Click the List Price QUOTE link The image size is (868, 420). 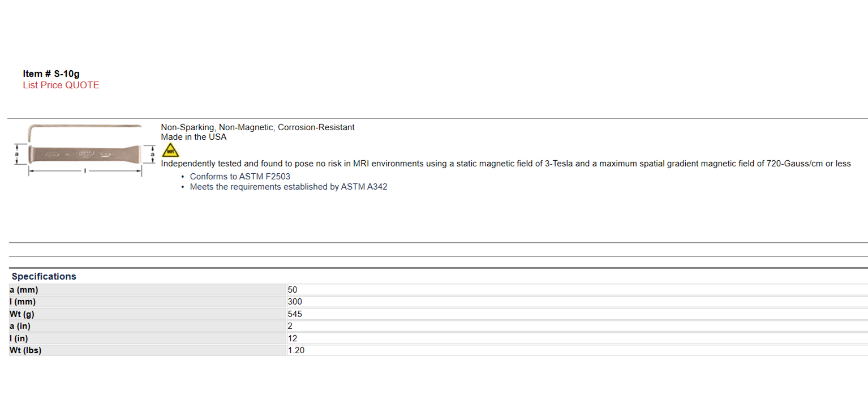pyautogui.click(x=61, y=85)
